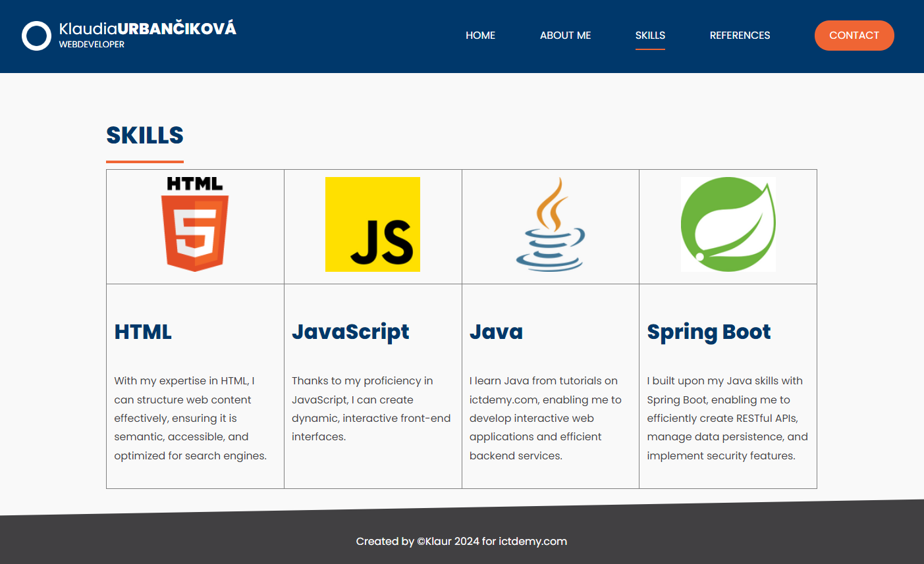The width and height of the screenshot is (924, 564).
Task: Click the Klaudia Urbančiková site title
Action: pyautogui.click(x=148, y=28)
